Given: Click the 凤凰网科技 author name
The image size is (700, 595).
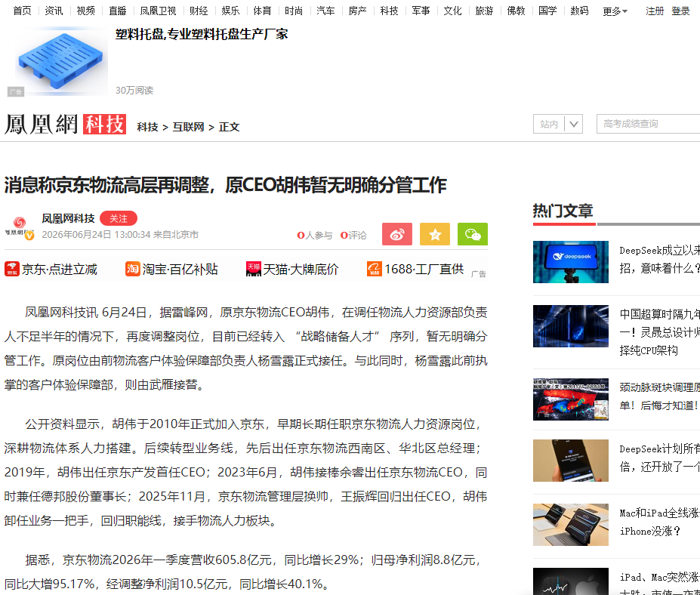Looking at the screenshot, I should [68, 218].
